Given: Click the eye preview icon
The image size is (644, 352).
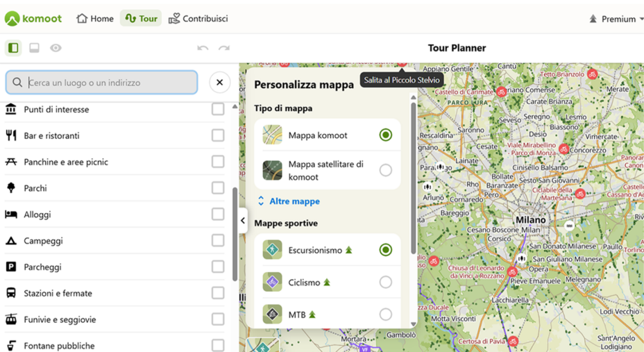Looking at the screenshot, I should [x=56, y=48].
